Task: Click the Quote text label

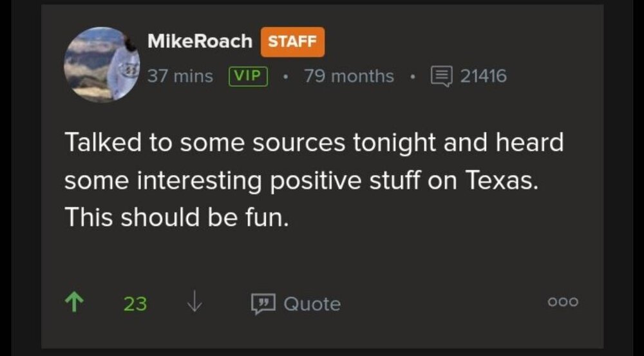Action: click(x=312, y=303)
